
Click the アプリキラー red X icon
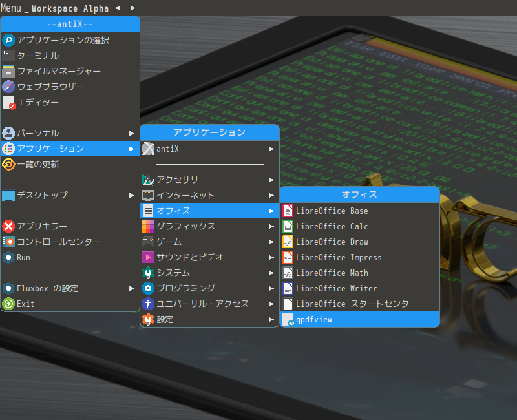coord(8,226)
